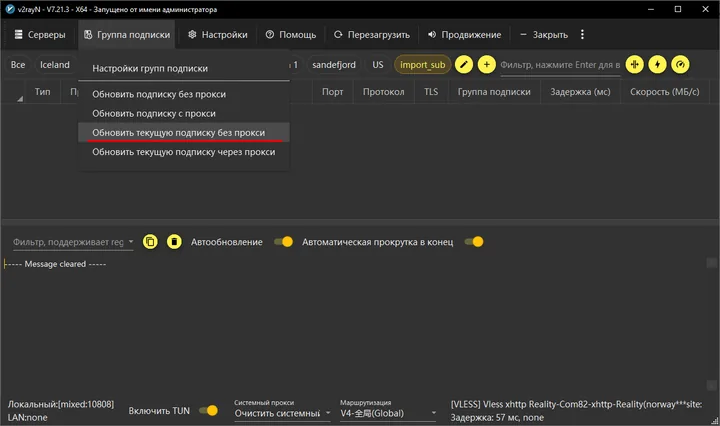The height and width of the screenshot is (426, 720).
Task: Sort by Скорость (МБ/с) column header
Action: (664, 92)
